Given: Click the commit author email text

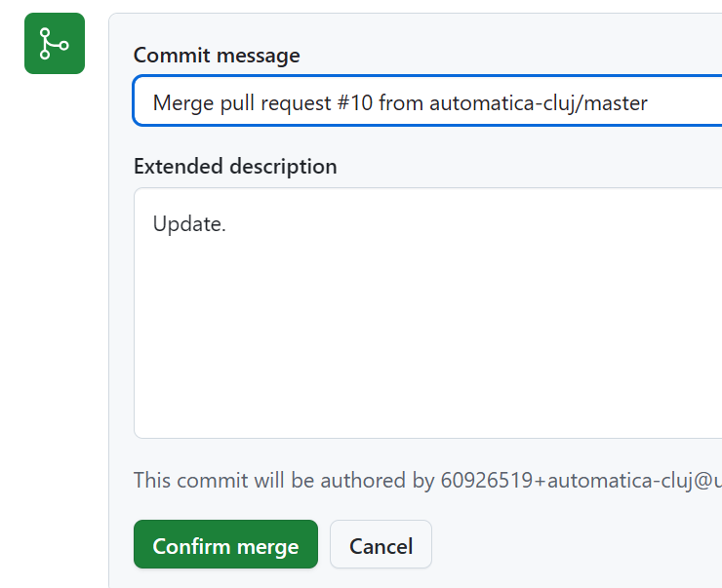Looking at the screenshot, I should tap(582, 481).
